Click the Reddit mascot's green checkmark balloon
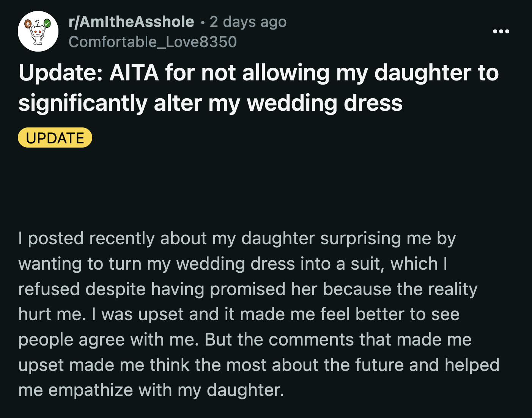This screenshot has height=418, width=532. coord(47,23)
